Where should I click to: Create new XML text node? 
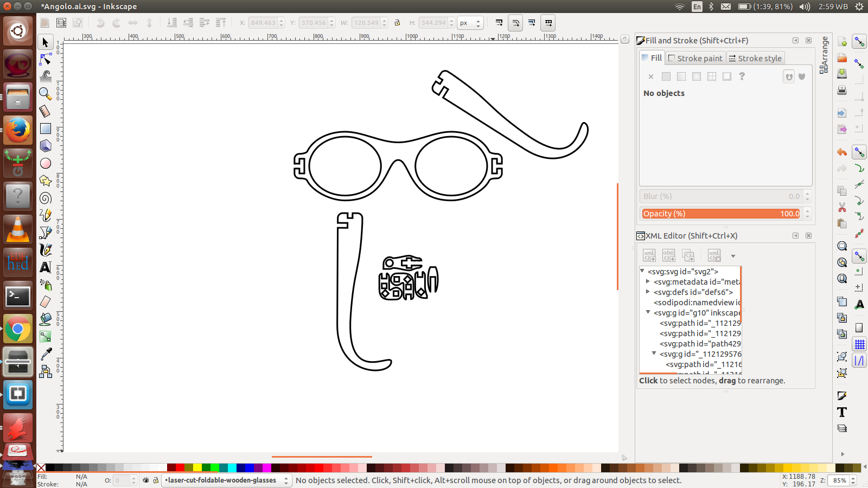[669, 255]
